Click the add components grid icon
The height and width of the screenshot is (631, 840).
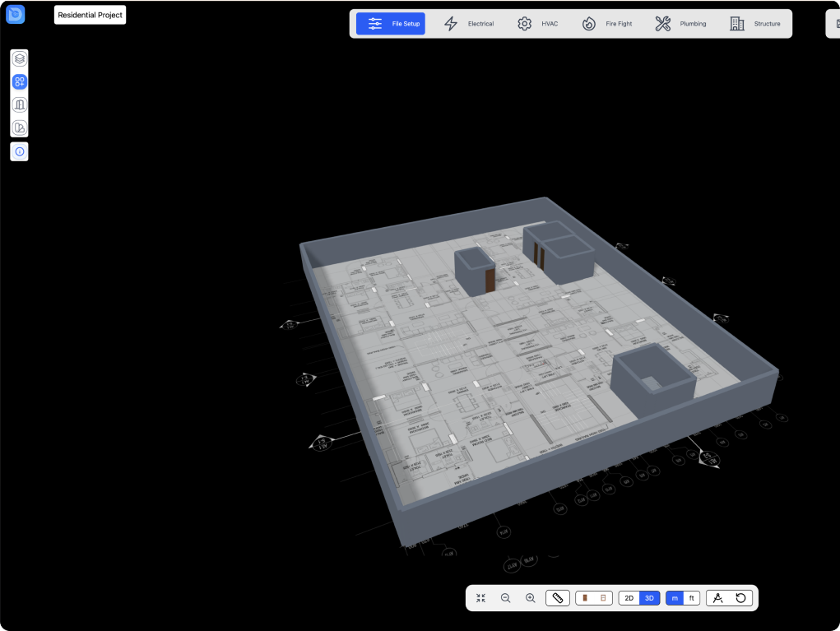click(20, 82)
